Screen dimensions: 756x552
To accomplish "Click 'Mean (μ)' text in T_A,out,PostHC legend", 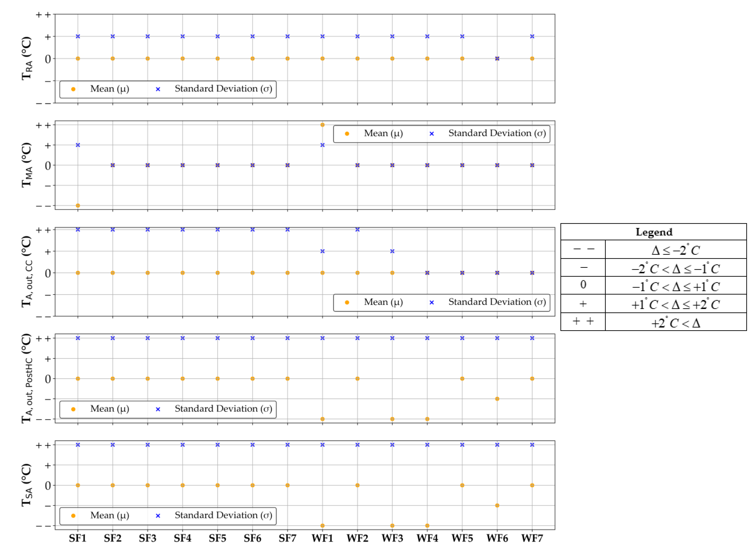I will click(110, 409).
